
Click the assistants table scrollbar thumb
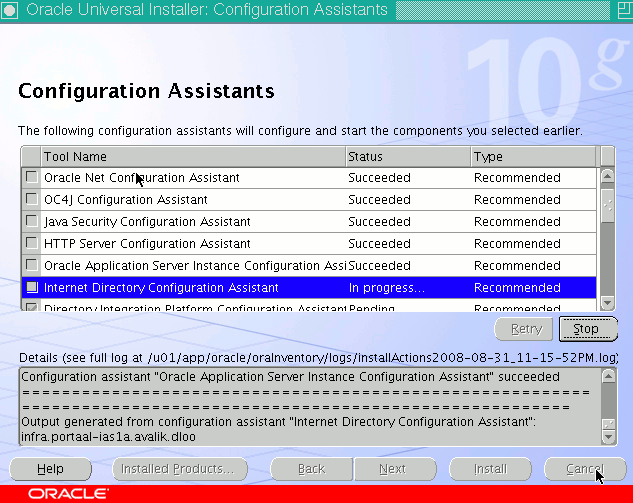point(607,205)
